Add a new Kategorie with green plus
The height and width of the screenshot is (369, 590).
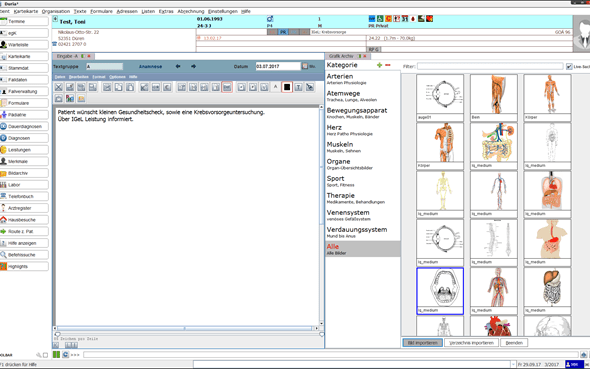click(x=379, y=65)
